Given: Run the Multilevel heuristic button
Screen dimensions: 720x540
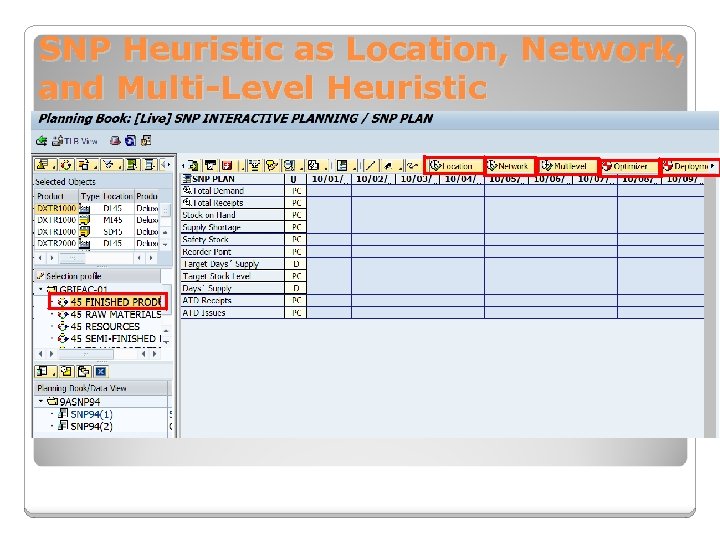Looking at the screenshot, I should [568, 166].
